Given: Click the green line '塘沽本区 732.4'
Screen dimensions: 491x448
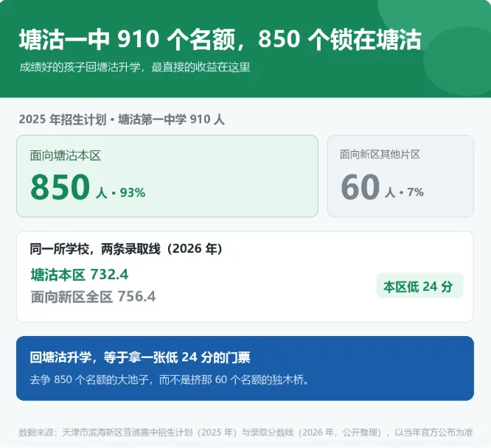Looking at the screenshot, I should pyautogui.click(x=80, y=275).
